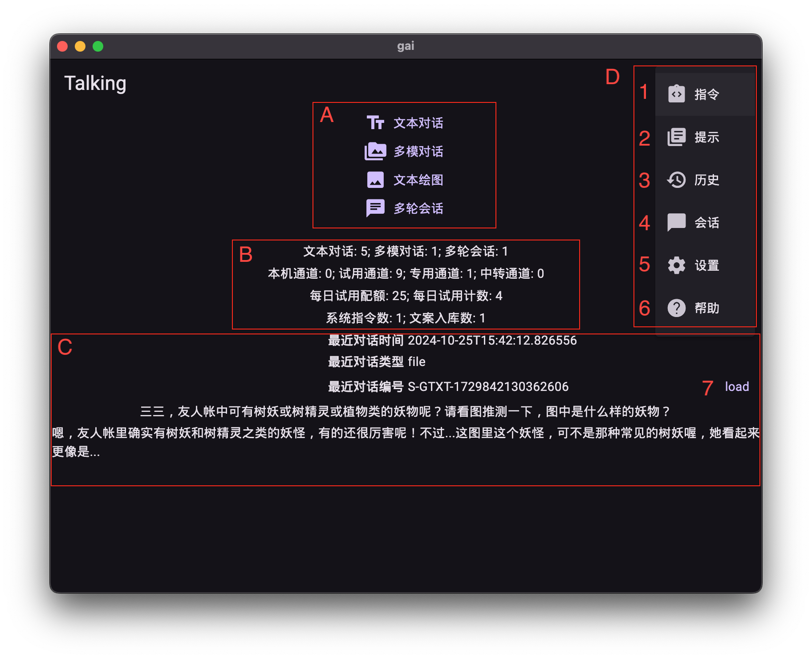Click the recent conversation ID S-GTXT-1729842130362606
Screen dimensions: 812x659
click(x=488, y=386)
